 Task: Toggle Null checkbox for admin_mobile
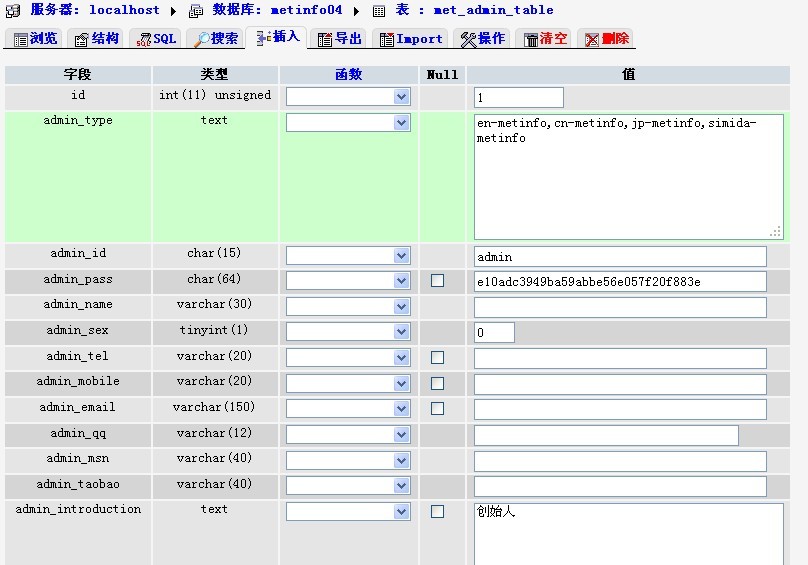tap(437, 383)
